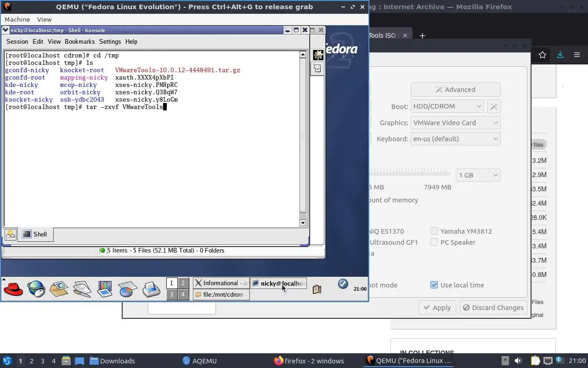Screen dimensions: 588x368
Task: Open the Firefox hamburger menu
Action: pyautogui.click(x=577, y=55)
